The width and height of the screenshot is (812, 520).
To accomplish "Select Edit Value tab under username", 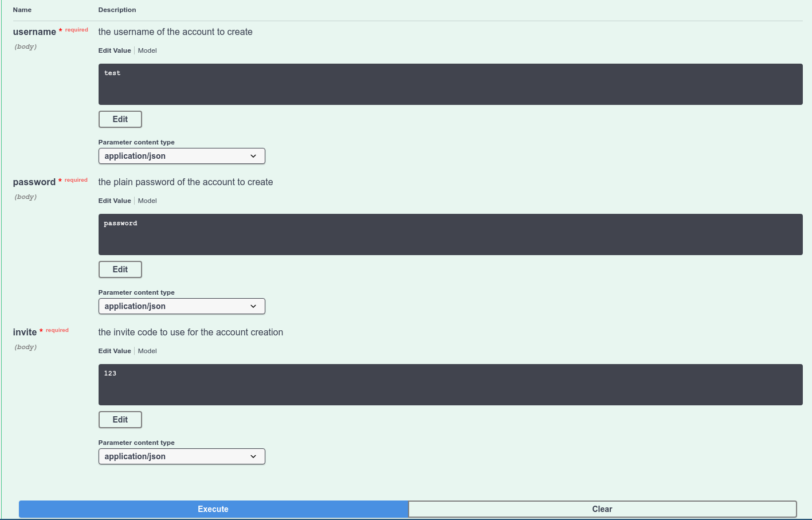I will click(x=114, y=50).
